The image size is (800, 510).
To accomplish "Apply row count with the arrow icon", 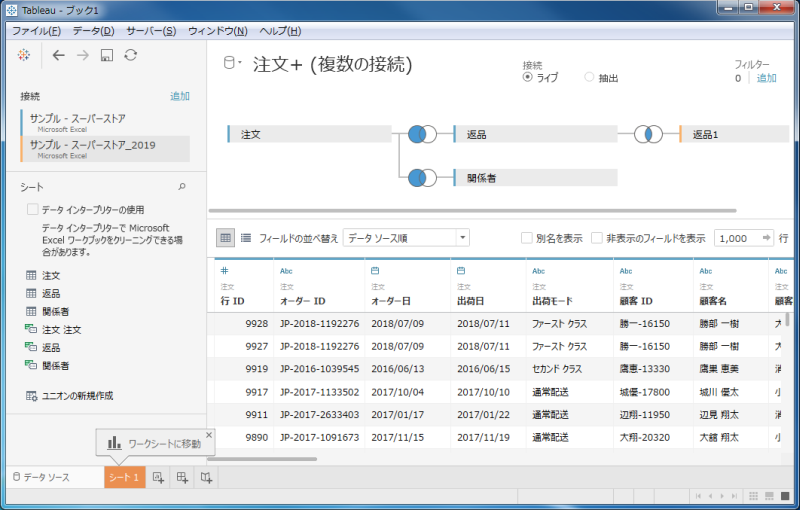I will (766, 238).
